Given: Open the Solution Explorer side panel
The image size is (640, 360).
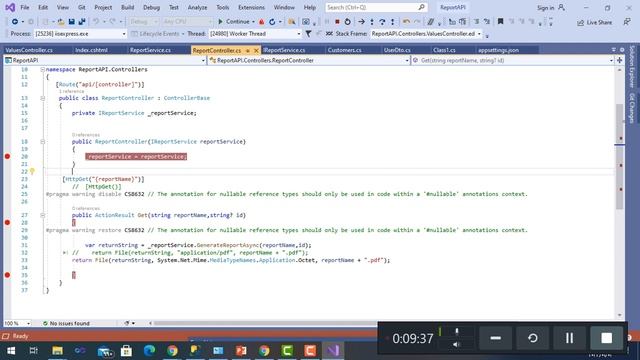Looking at the screenshot, I should [632, 67].
